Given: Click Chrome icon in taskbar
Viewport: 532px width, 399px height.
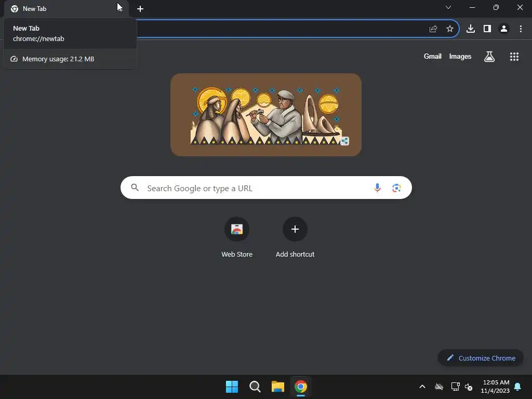Looking at the screenshot, I should pos(301,387).
